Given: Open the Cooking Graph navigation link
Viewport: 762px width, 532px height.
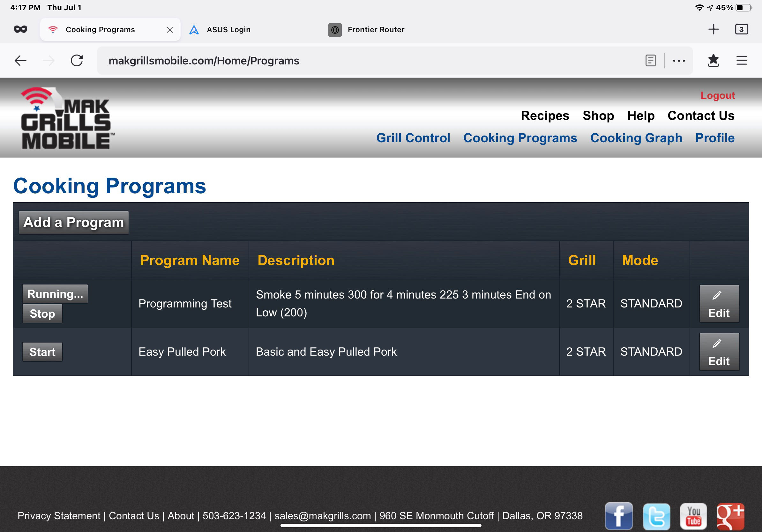Looking at the screenshot, I should coord(636,138).
